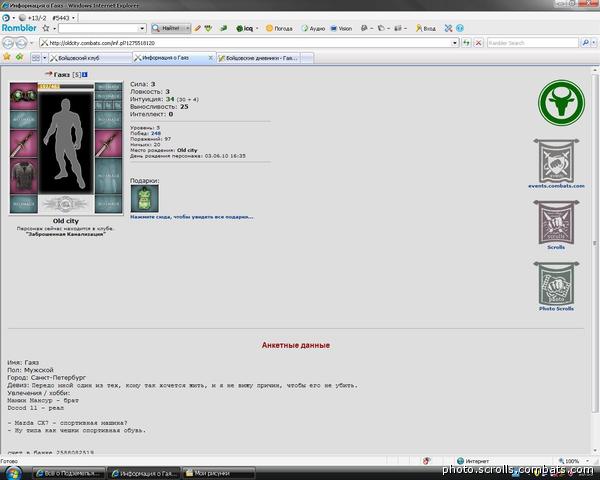Open the Мои рисунки taskbar folder window
The width and height of the screenshot is (600, 480).
click(x=218, y=473)
